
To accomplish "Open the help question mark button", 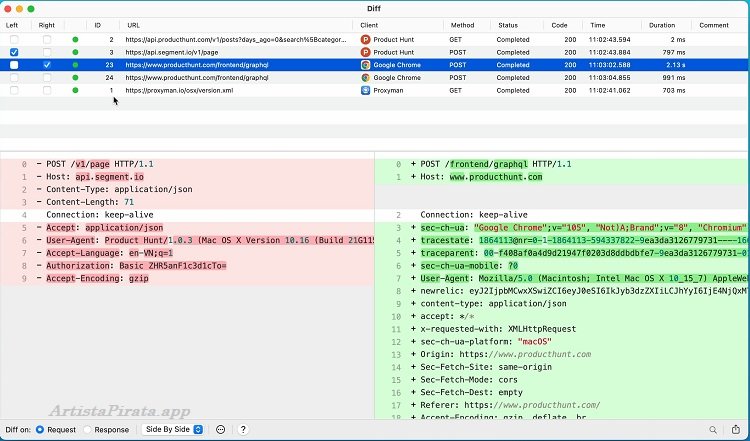I will pos(243,429).
